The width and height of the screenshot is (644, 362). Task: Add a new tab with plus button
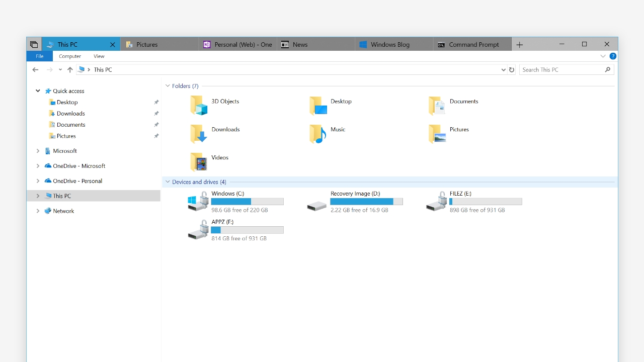coord(520,45)
